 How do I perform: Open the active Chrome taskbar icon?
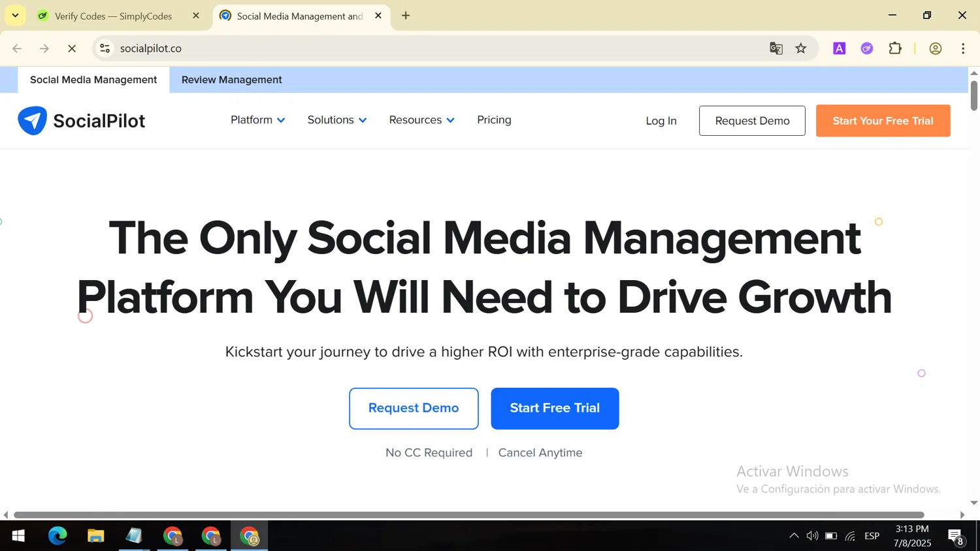tap(250, 536)
